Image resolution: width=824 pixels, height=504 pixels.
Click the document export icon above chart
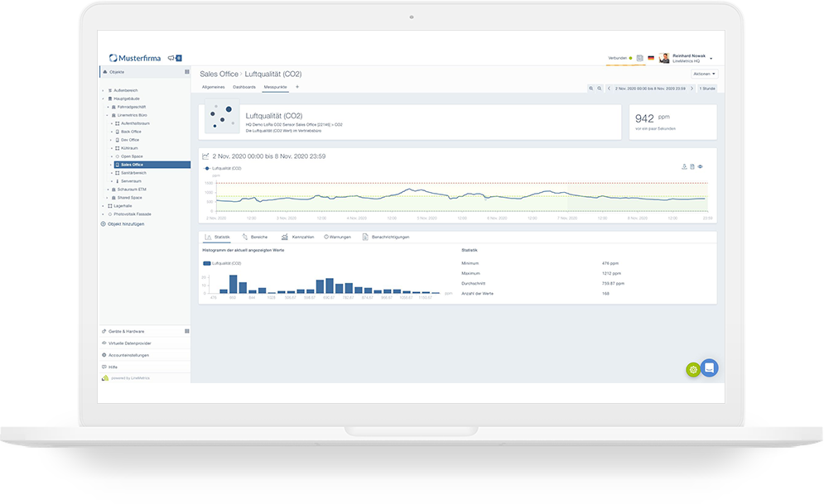[x=692, y=166]
